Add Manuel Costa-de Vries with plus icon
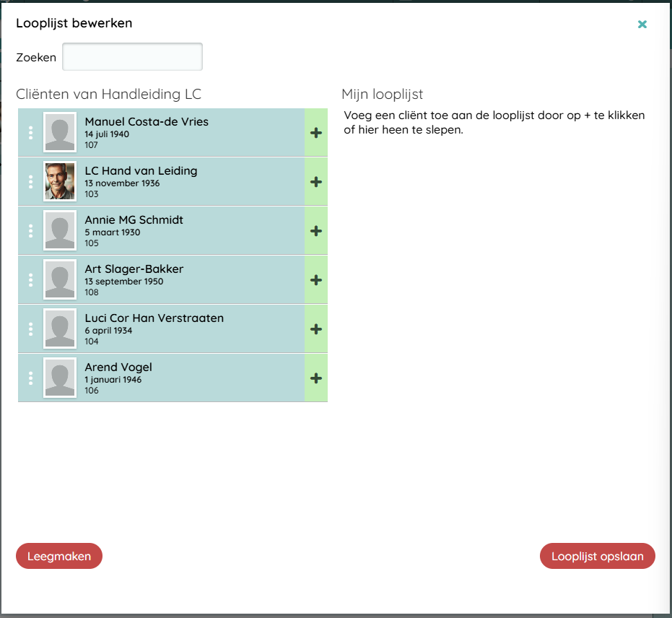Image resolution: width=672 pixels, height=618 pixels. tap(315, 133)
